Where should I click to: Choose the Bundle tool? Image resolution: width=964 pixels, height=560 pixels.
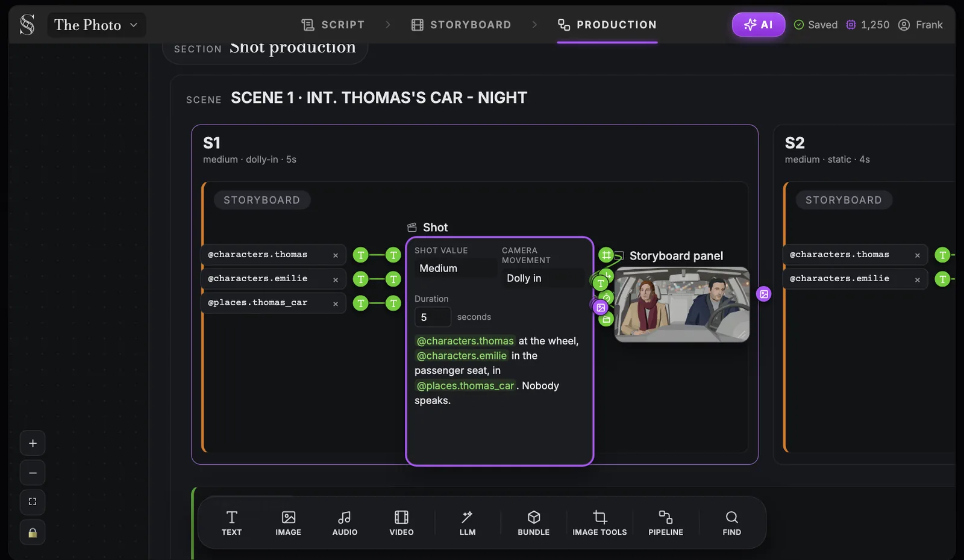coord(534,523)
